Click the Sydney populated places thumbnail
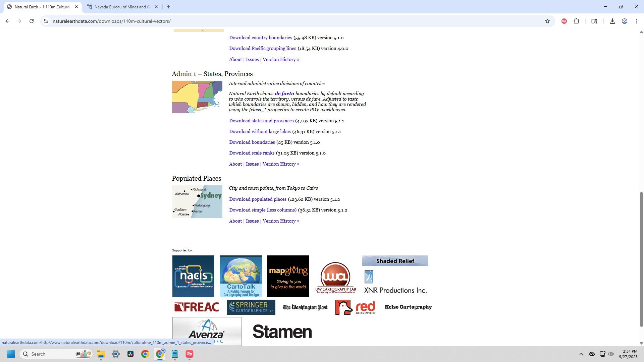 click(197, 201)
